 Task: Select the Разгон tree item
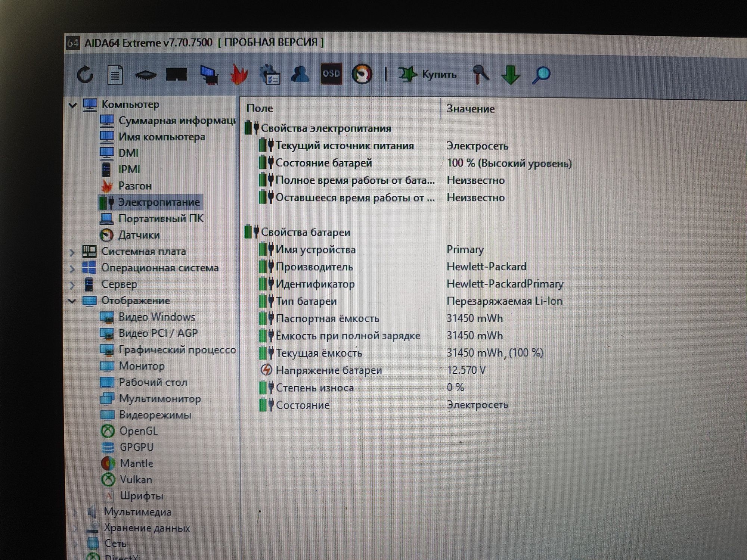126,186
